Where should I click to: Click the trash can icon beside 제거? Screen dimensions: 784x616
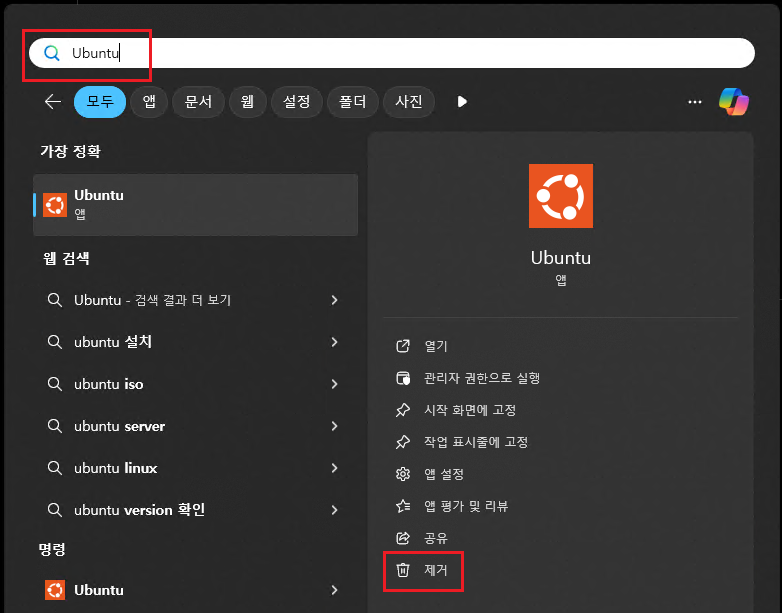click(403, 570)
